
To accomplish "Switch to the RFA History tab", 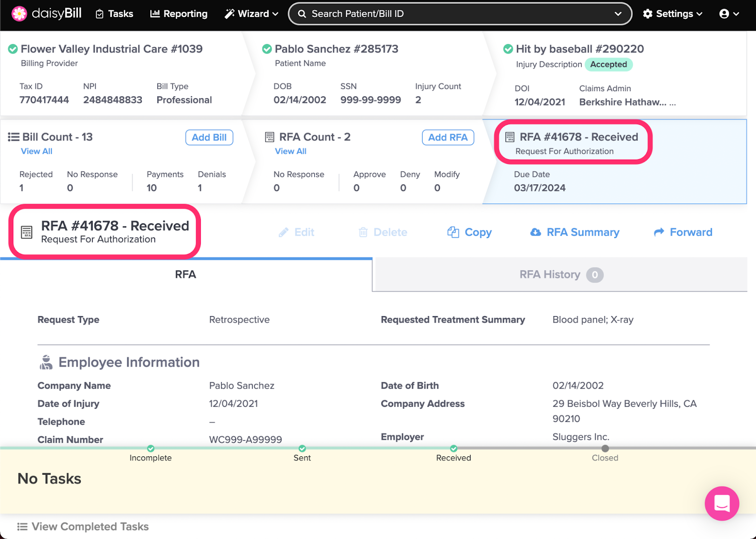I will coord(560,274).
